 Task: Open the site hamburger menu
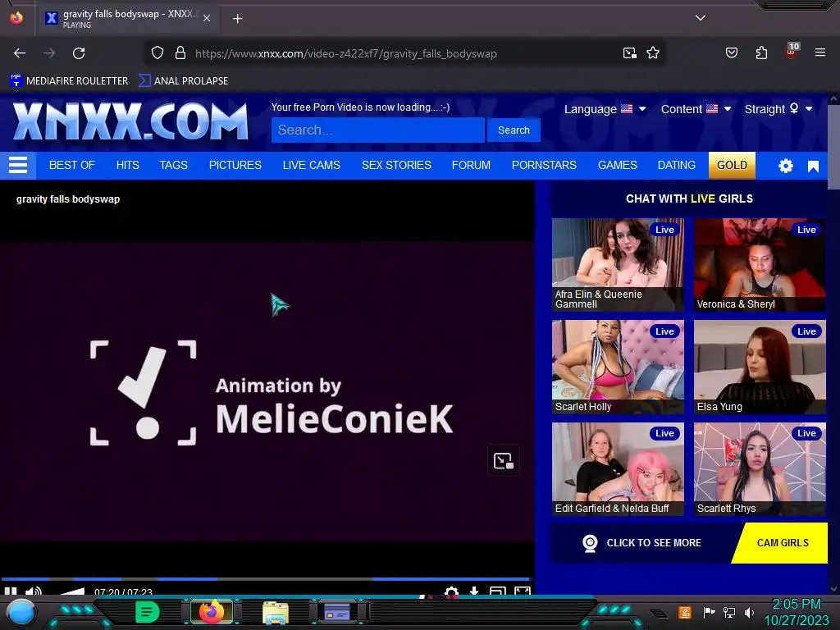point(18,165)
